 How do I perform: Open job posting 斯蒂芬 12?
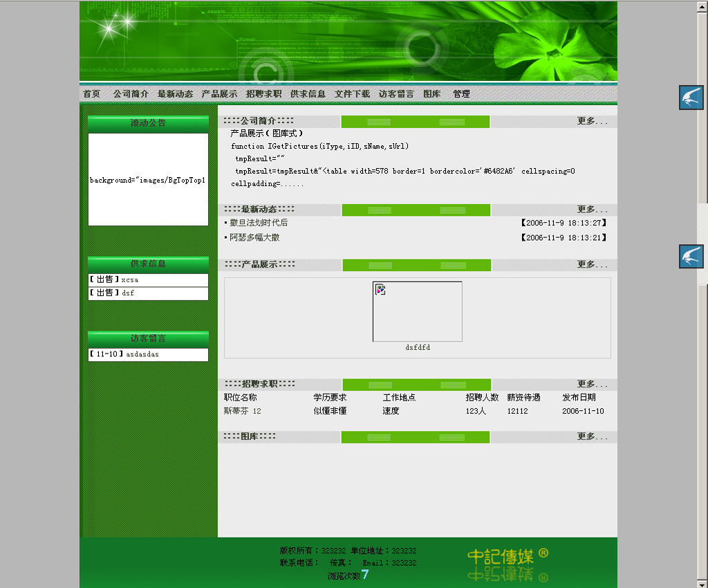point(243,411)
